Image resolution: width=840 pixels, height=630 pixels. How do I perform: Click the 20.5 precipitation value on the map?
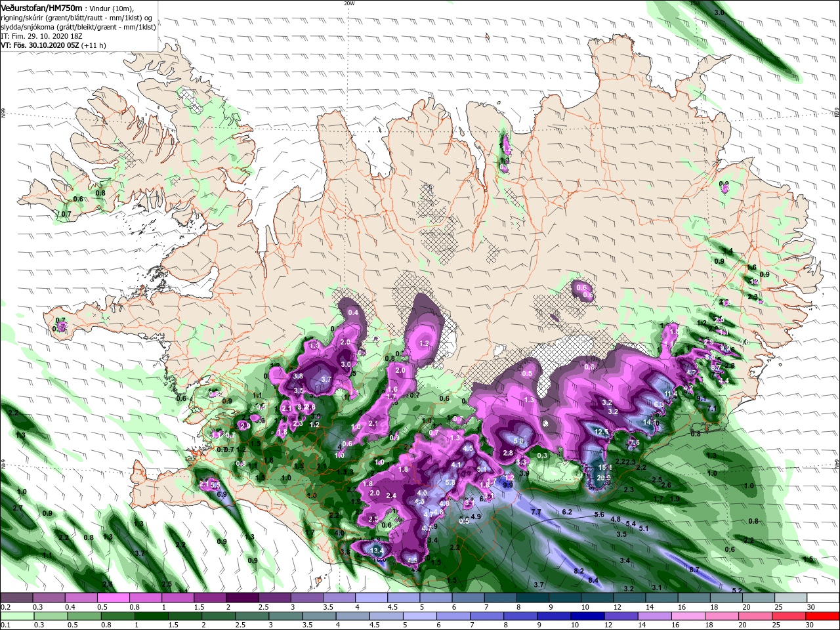(x=604, y=478)
